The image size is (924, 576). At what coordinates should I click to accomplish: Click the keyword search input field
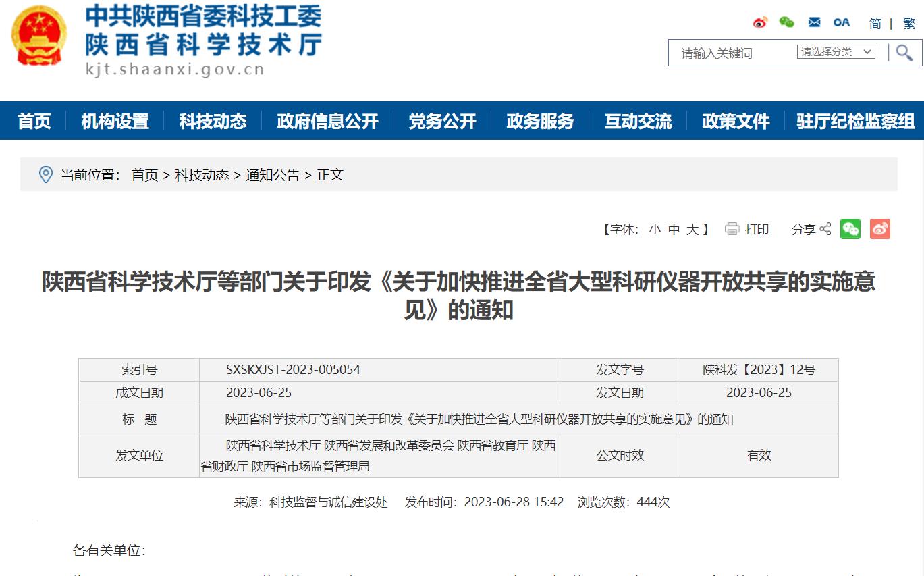[732, 53]
